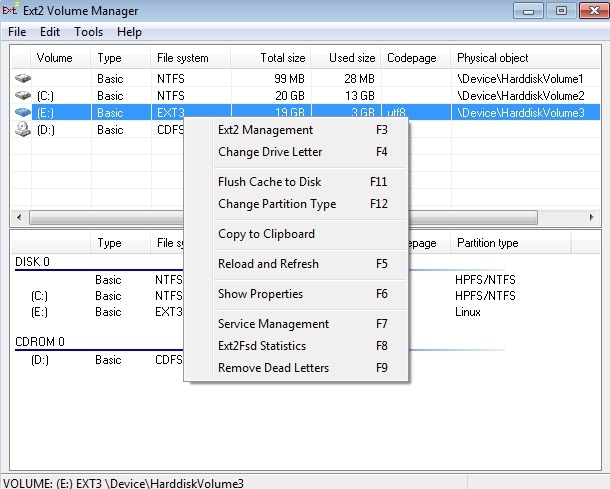The image size is (610, 489).
Task: Click the drive icon for volume (C:)
Action: (x=22, y=95)
